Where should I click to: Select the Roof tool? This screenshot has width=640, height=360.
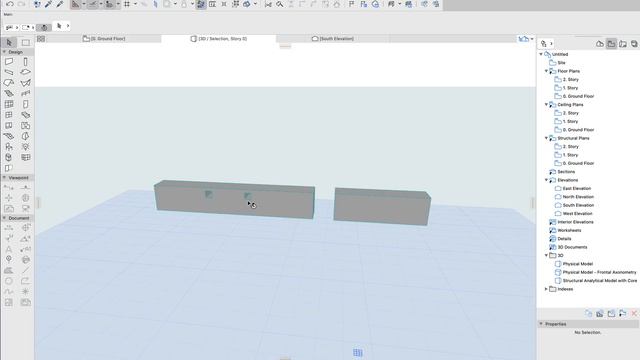coord(9,83)
